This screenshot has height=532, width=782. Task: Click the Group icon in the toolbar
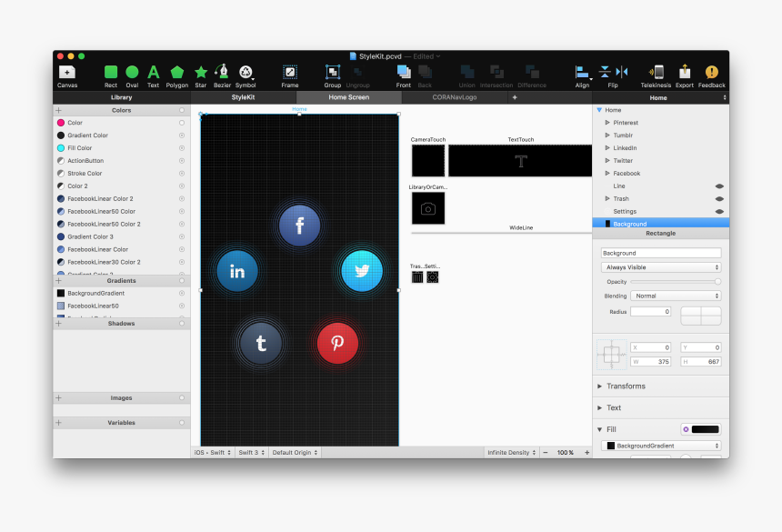pyautogui.click(x=332, y=73)
